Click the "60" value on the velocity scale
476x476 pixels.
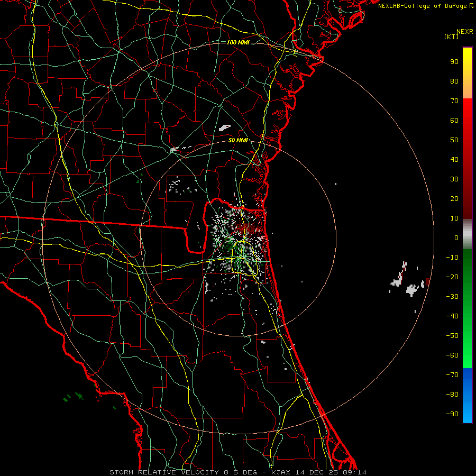coord(454,121)
